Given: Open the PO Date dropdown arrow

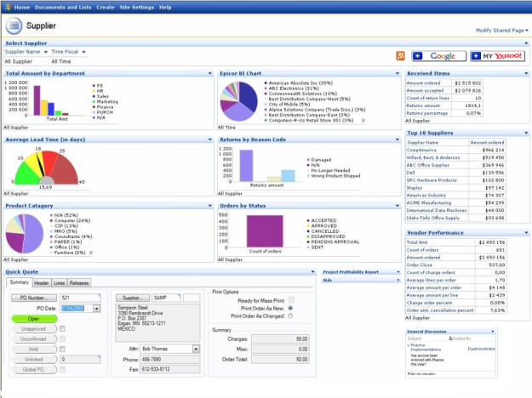Looking at the screenshot, I should (x=97, y=308).
